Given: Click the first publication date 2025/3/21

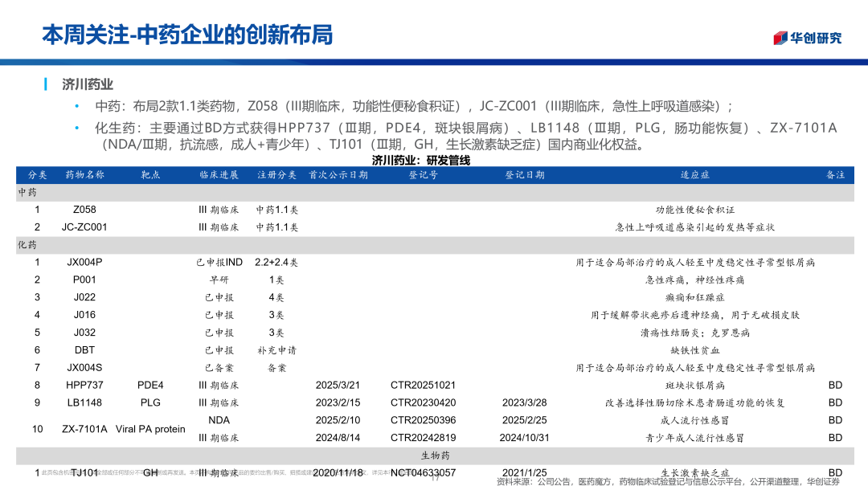Looking at the screenshot, I should (x=338, y=386).
